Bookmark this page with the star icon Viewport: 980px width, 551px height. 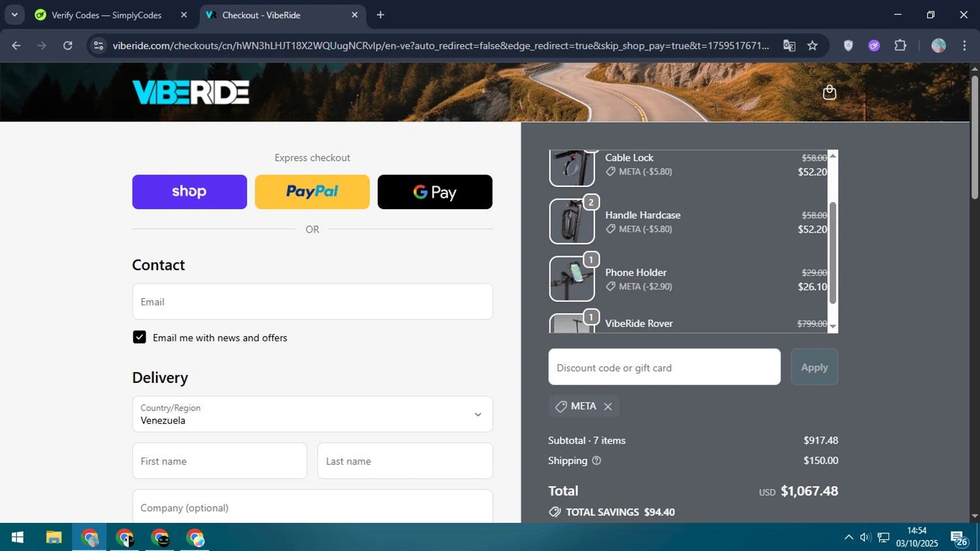click(x=812, y=46)
